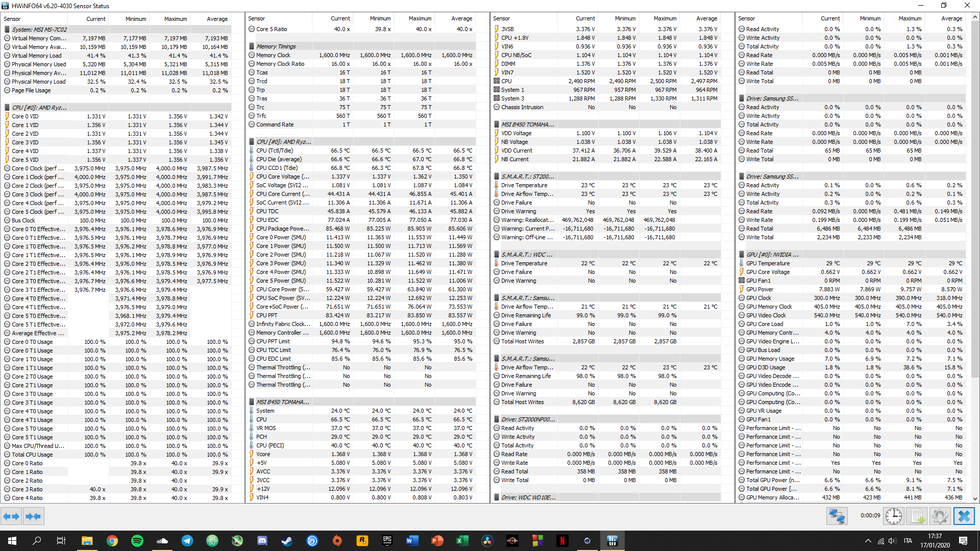
Task: Open Excel from the taskbar
Action: (462, 541)
